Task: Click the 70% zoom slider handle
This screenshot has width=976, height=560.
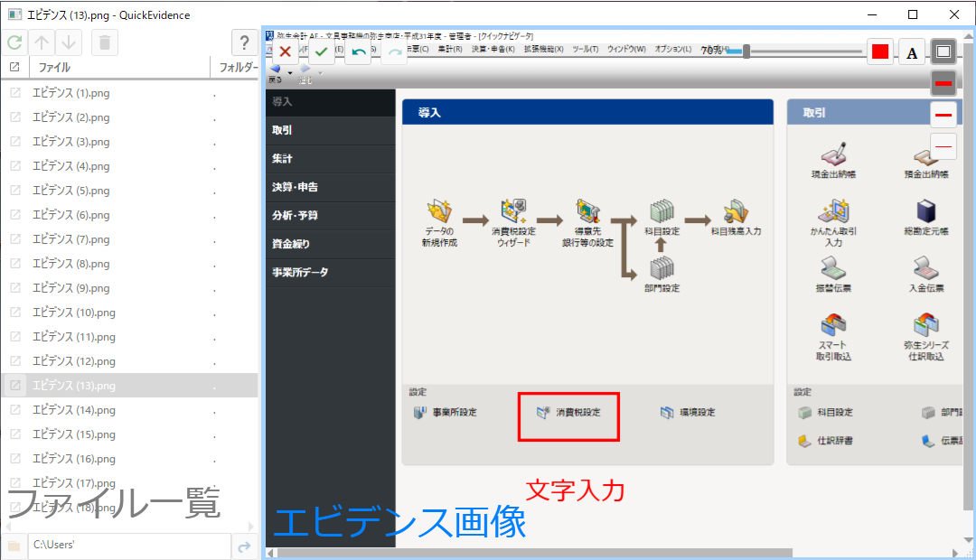Action: (746, 51)
